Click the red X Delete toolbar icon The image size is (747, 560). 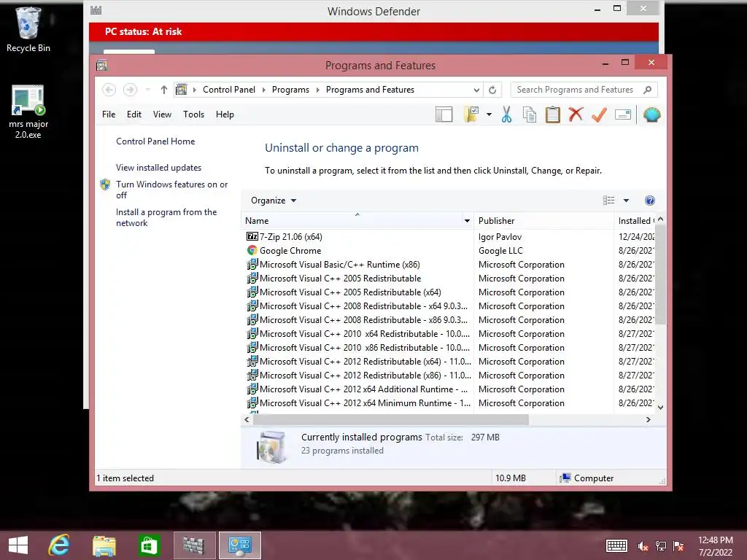tap(576, 114)
